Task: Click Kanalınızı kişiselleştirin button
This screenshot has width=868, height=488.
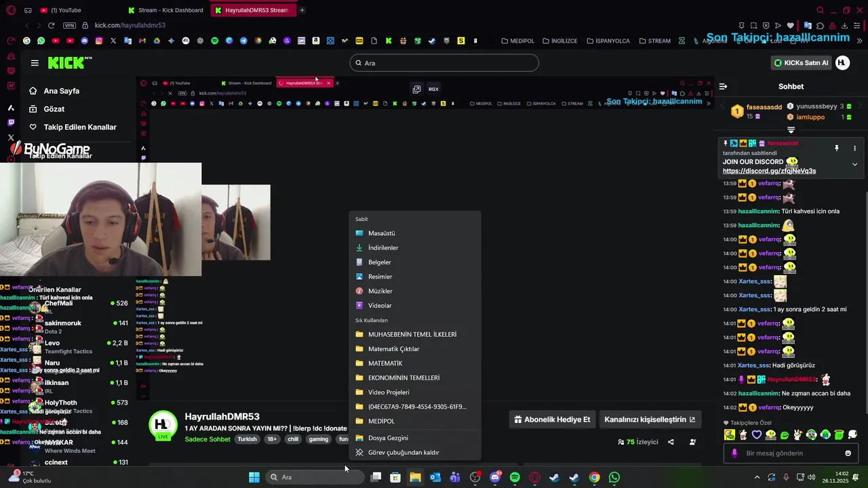Action: [x=650, y=420]
